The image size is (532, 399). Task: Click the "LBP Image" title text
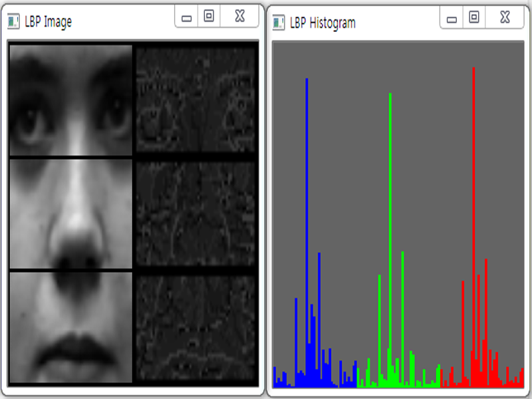click(x=48, y=22)
